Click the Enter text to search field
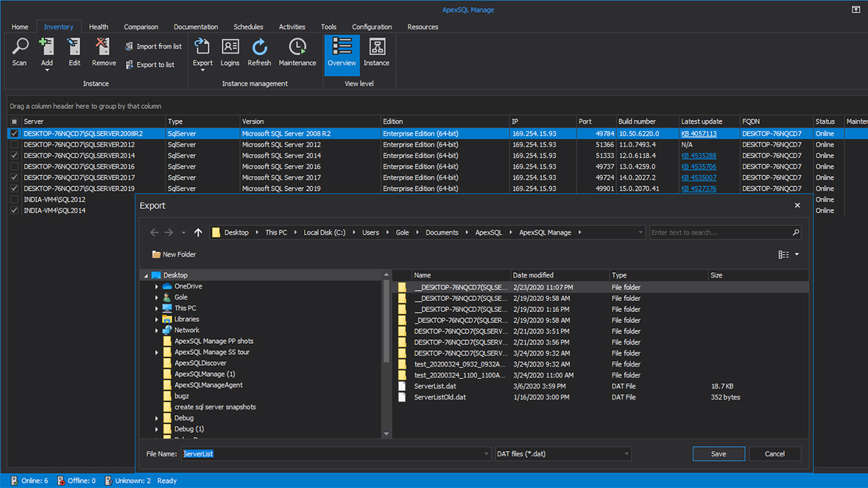Screen dimensions: 868x488 tap(719, 233)
